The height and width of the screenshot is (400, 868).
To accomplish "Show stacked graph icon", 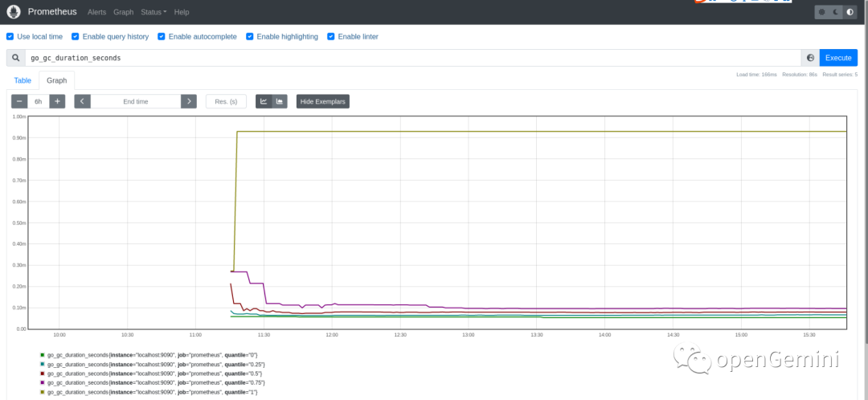I will coord(280,101).
